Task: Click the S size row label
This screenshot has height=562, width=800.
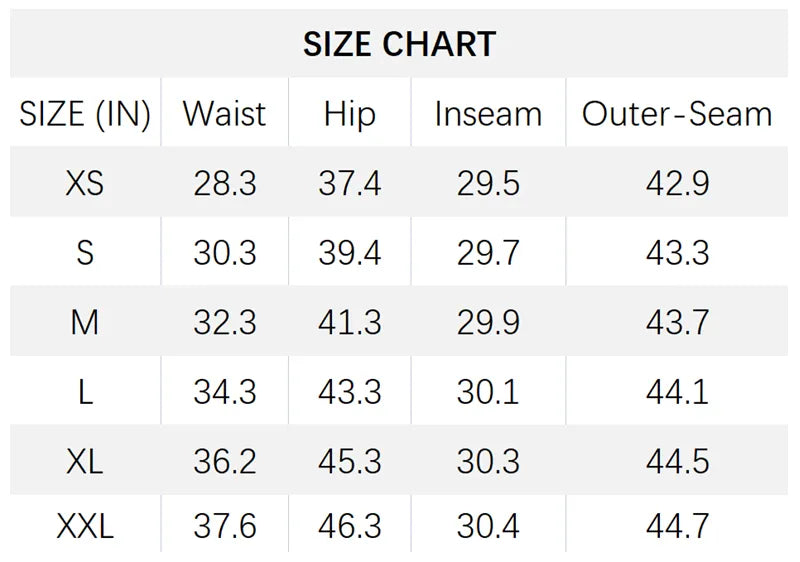Action: pyautogui.click(x=85, y=252)
